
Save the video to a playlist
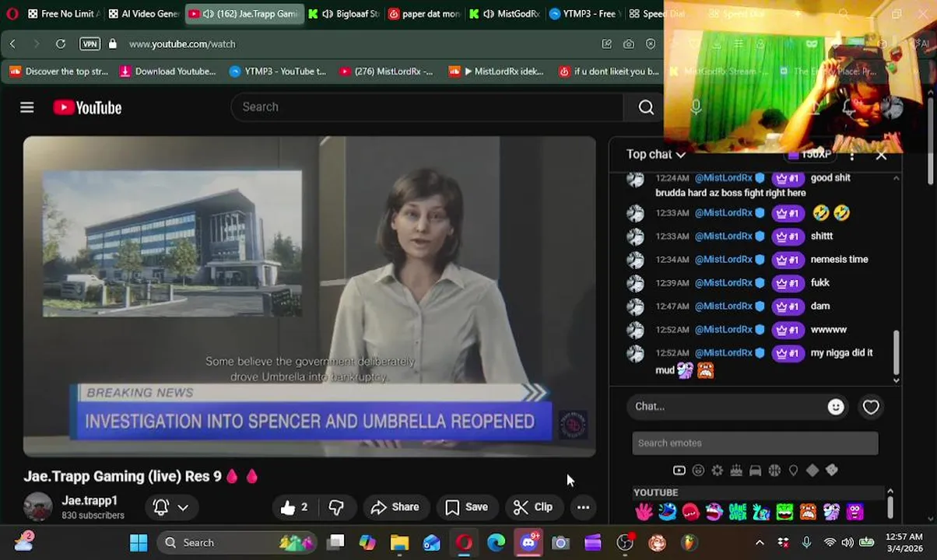pyautogui.click(x=466, y=507)
